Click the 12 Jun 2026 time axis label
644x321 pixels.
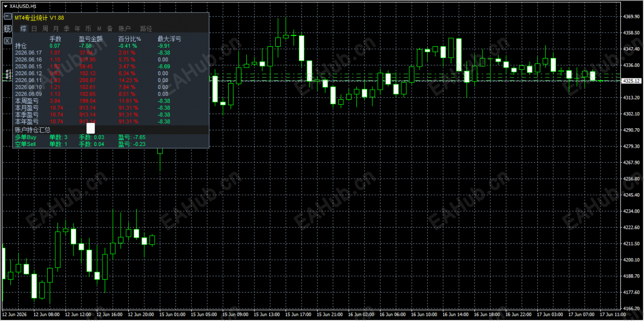(x=14, y=314)
